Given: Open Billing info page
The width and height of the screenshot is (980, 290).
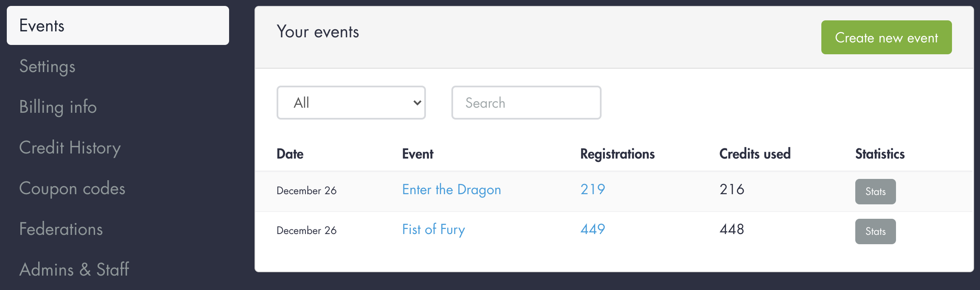Looking at the screenshot, I should click(58, 107).
